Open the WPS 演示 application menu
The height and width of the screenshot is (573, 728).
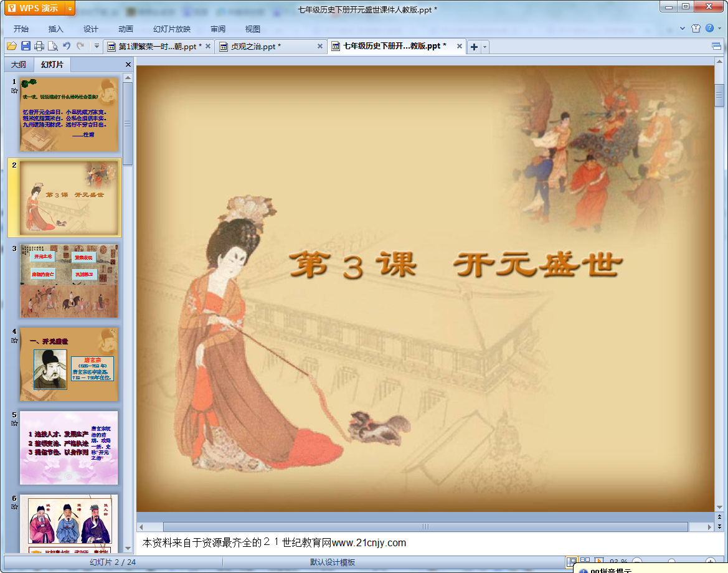click(34, 8)
